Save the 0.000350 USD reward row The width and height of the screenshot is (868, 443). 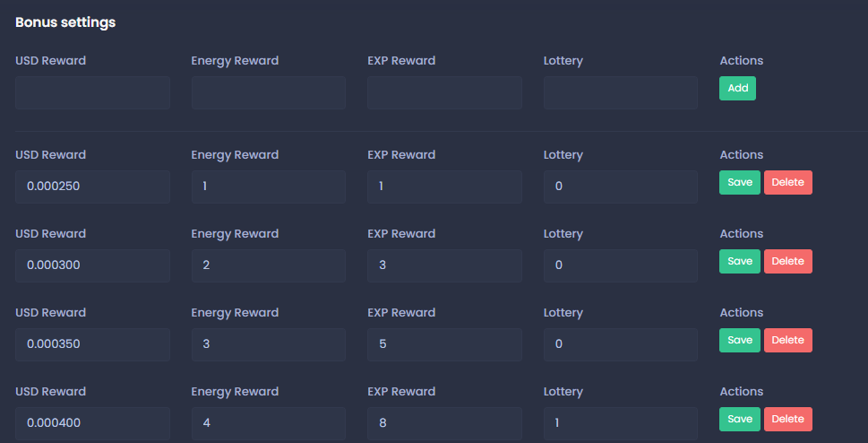click(x=740, y=340)
